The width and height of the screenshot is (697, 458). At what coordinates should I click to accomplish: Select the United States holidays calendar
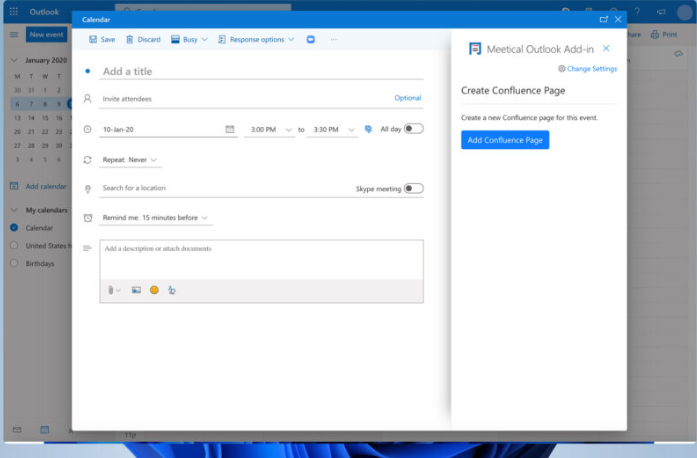click(x=14, y=245)
